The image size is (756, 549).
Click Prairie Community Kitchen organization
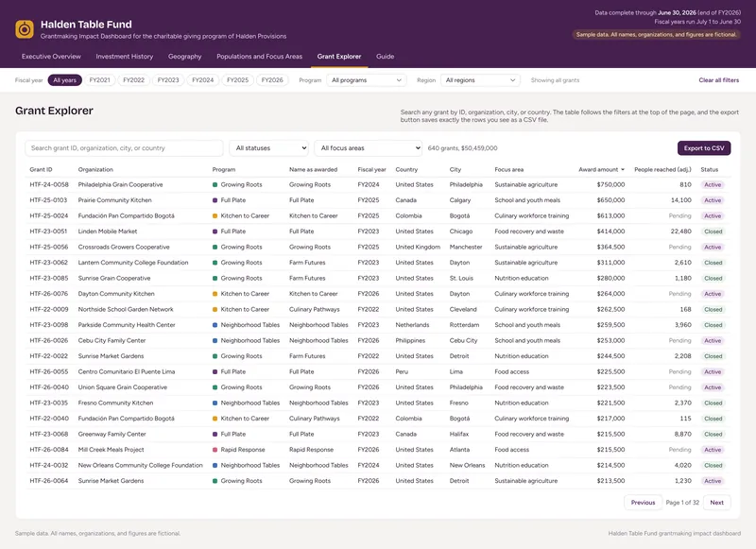click(114, 200)
